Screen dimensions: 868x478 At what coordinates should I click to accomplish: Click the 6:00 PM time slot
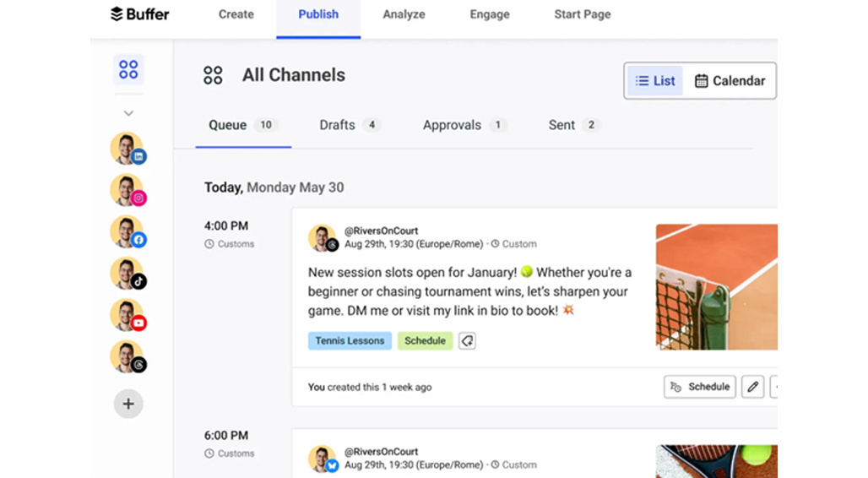coord(226,436)
